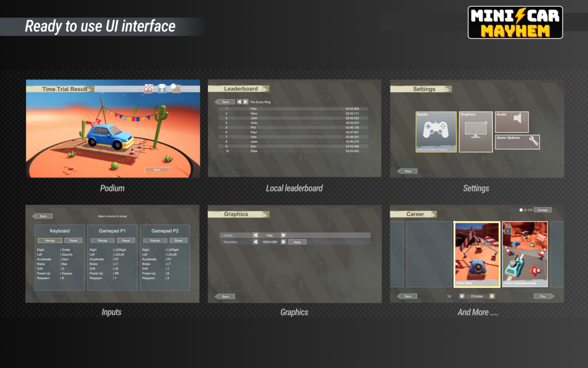Click the padlock icon on First Championship card

coord(508,228)
